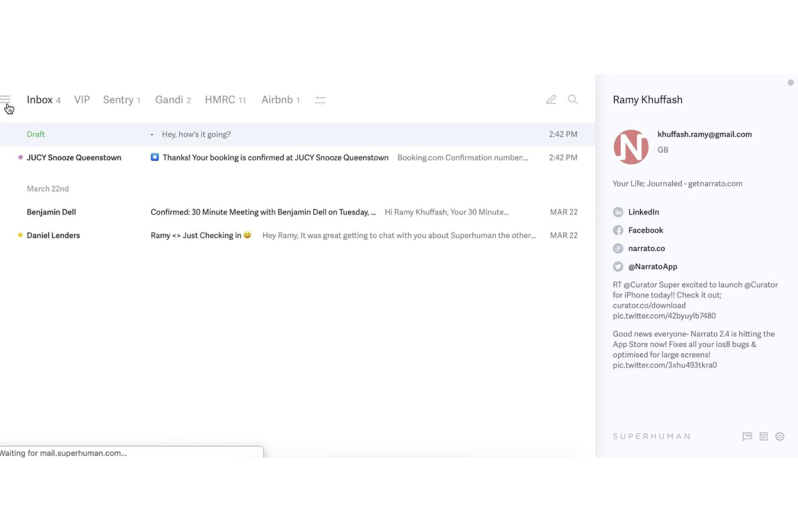Click the search magnifier icon
Screen dimensions: 798x532
pyautogui.click(x=573, y=100)
